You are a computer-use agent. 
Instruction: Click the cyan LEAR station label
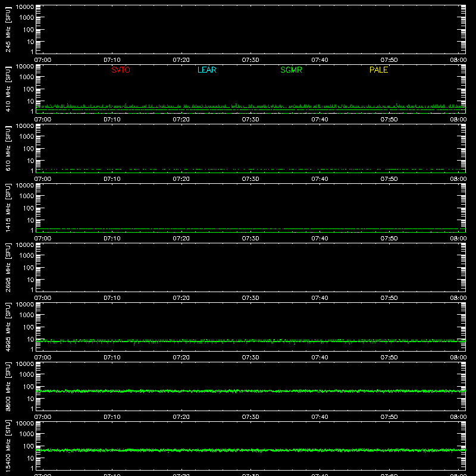pyautogui.click(x=206, y=70)
